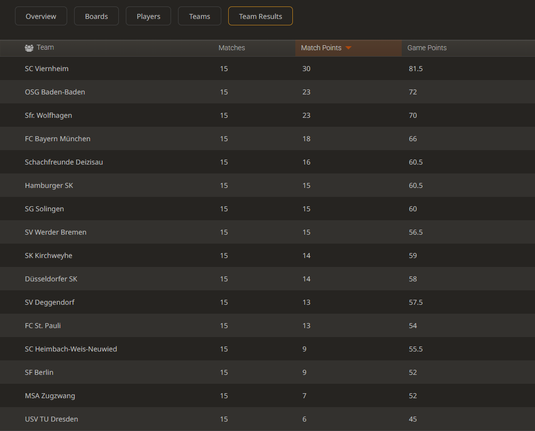This screenshot has height=431, width=535.
Task: Click OSG Baden-Baden's 72 game points
Action: (413, 92)
